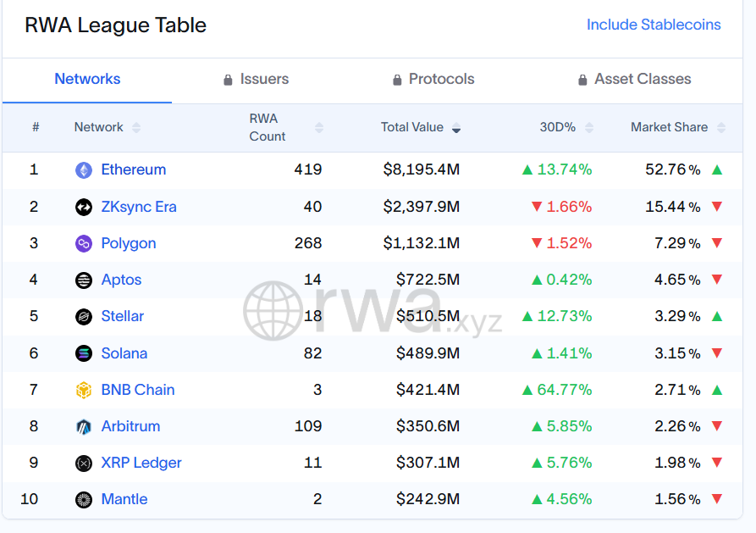Click the $2,397.9M total value cell

point(422,207)
